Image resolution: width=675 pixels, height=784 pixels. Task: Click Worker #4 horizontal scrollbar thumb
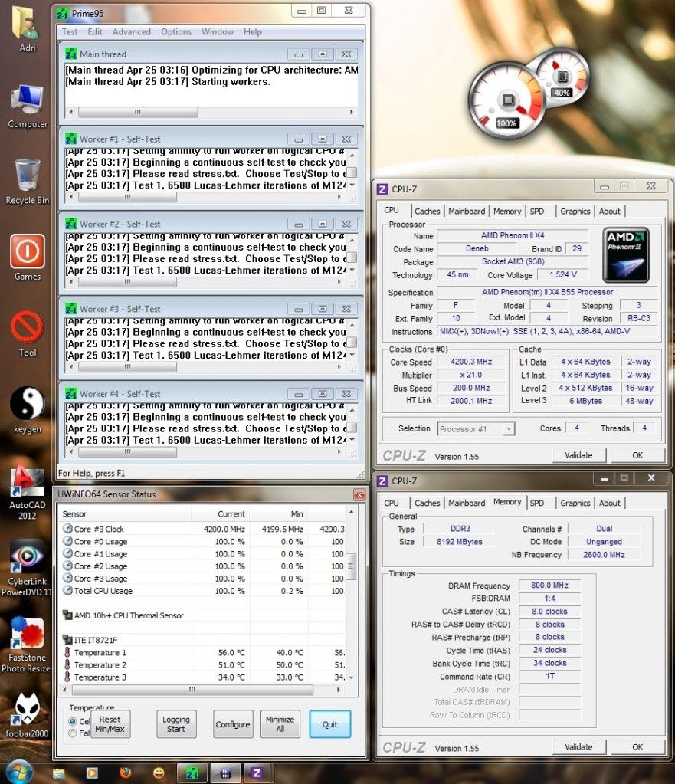[127, 452]
